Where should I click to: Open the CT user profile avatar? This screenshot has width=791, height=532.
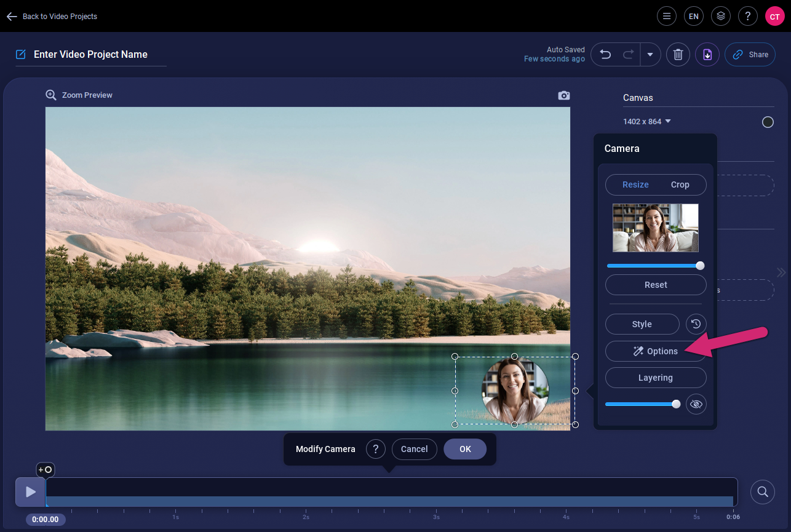(774, 17)
